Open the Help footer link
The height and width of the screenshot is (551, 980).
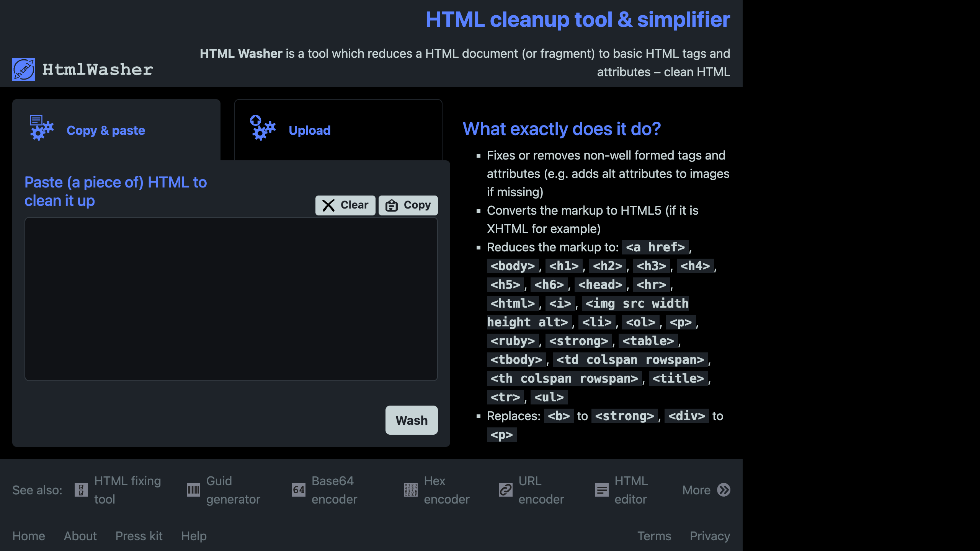tap(194, 536)
